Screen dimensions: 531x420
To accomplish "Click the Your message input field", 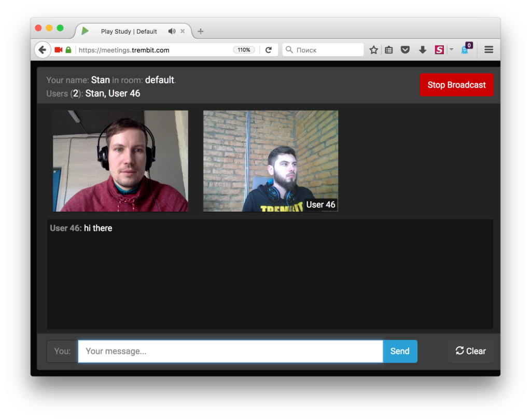I will pos(231,351).
